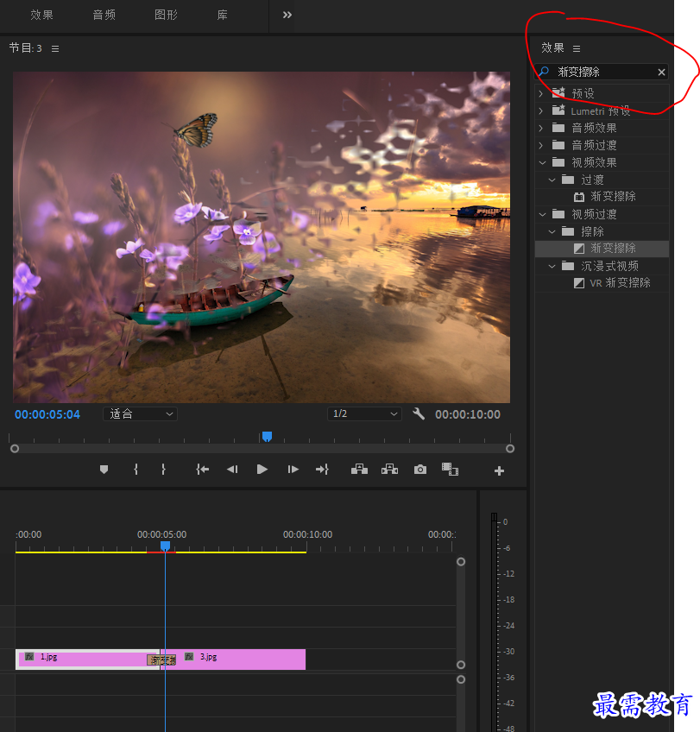Click the Extract icon

pyautogui.click(x=389, y=470)
